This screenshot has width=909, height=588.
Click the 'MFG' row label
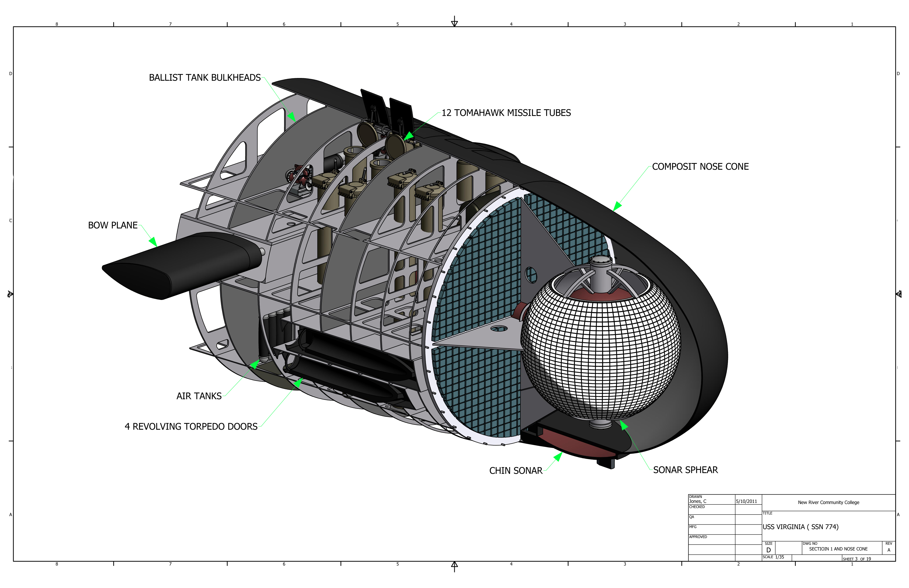(x=693, y=527)
